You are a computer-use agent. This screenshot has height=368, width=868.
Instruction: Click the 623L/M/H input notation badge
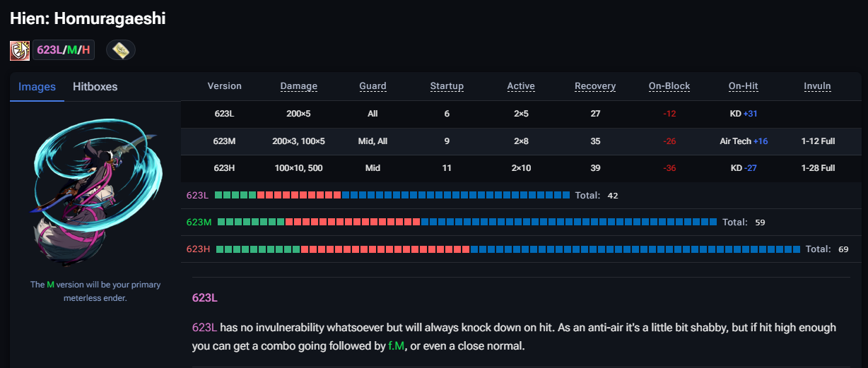pos(64,50)
